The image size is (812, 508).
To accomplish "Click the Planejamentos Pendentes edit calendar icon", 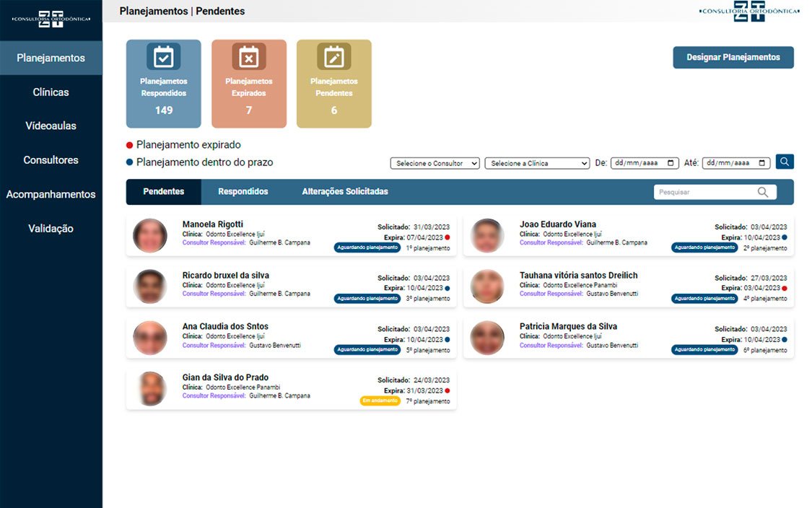I will [x=334, y=56].
